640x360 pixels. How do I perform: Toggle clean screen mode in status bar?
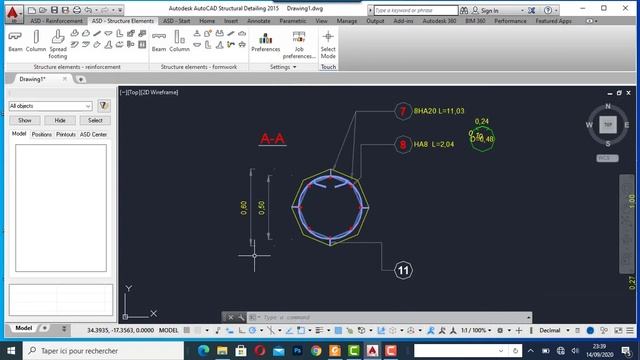(x=618, y=330)
